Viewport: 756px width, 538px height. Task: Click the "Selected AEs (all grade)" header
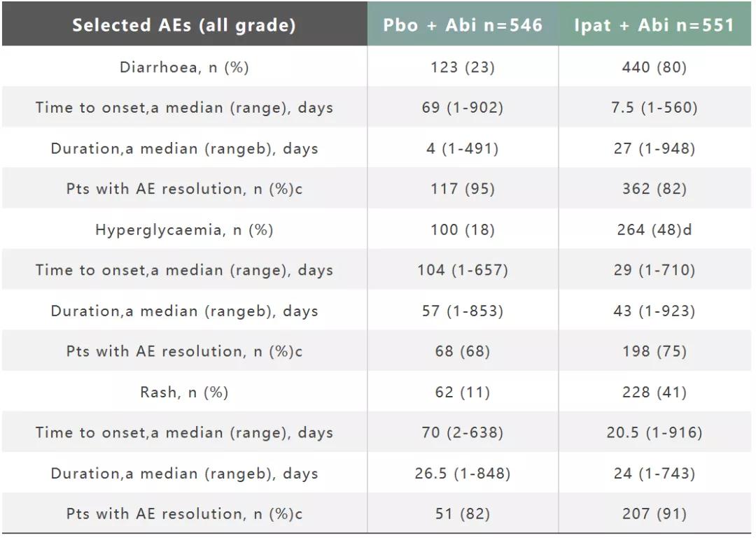(x=184, y=25)
